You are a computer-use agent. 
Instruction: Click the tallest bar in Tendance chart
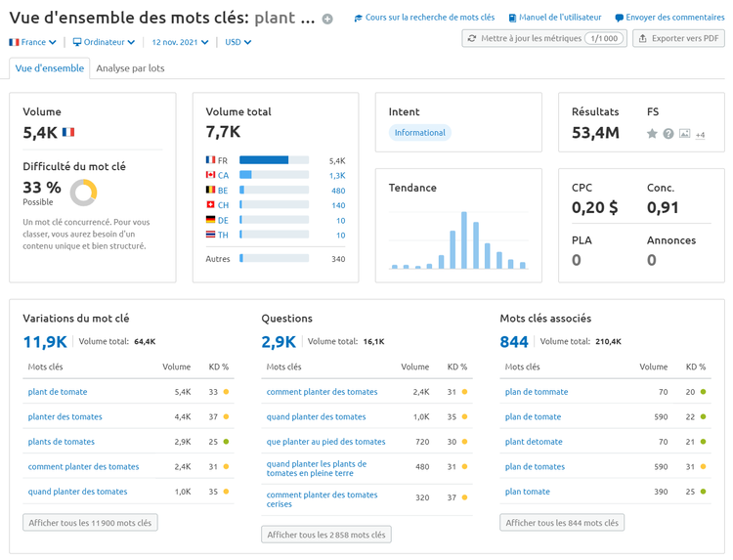pos(464,240)
